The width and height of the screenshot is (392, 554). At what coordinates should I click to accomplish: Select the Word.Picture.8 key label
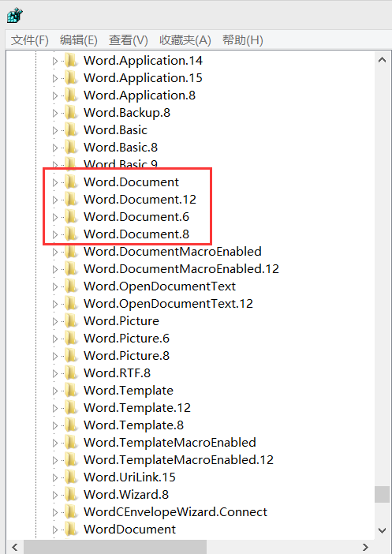pos(126,355)
